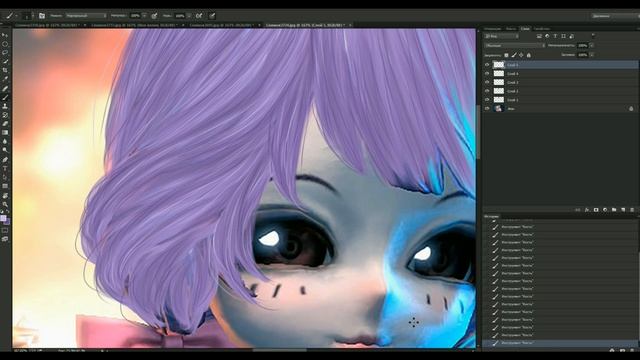Create a new group in Layers panel
This screenshot has height=360, width=640.
tap(614, 209)
